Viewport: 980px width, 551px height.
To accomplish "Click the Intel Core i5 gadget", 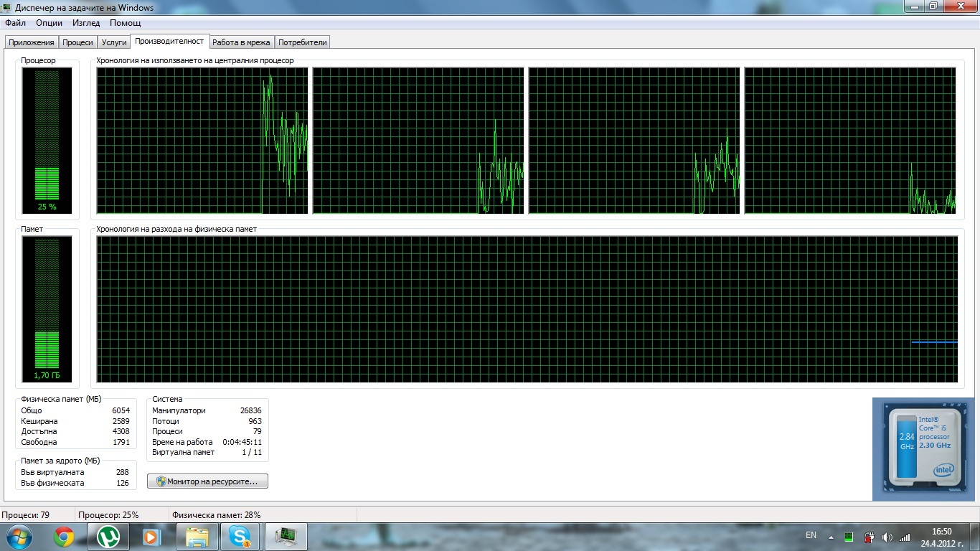I will pyautogui.click(x=923, y=448).
